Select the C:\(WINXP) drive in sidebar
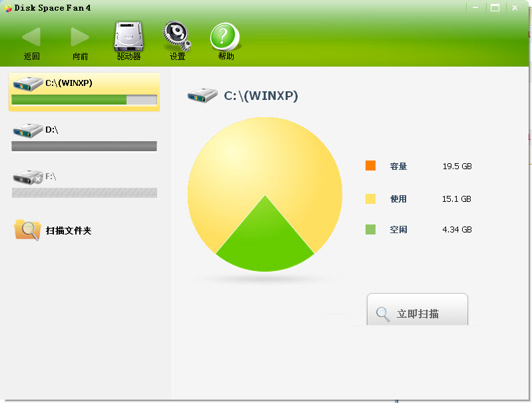This screenshot has height=403, width=532. pos(84,84)
